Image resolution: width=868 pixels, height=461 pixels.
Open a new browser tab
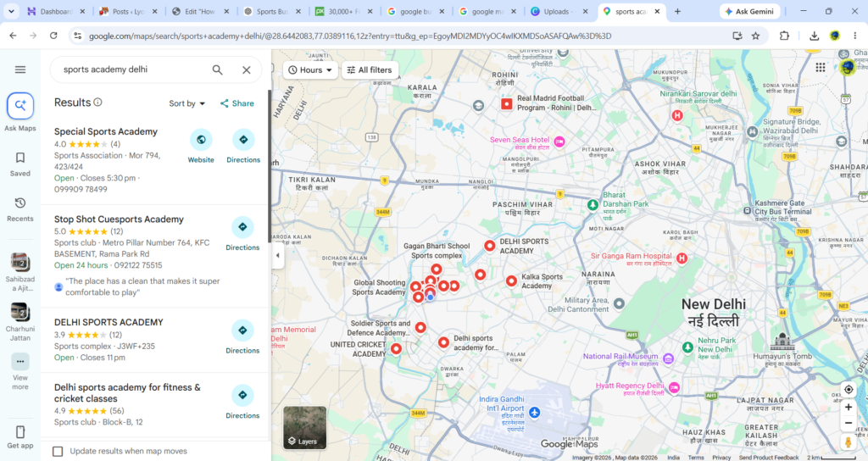pyautogui.click(x=677, y=11)
